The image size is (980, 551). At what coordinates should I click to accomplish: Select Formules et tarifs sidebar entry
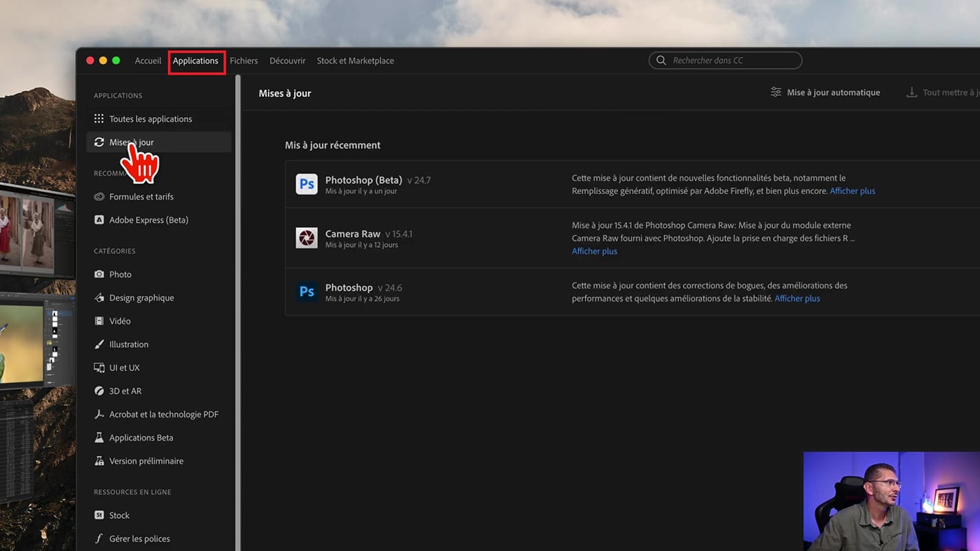[159, 196]
